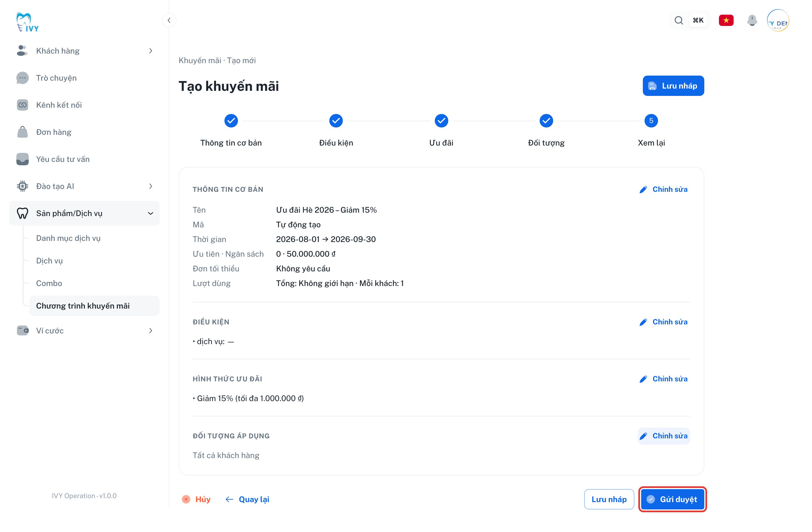The image size is (812, 532).
Task: Collapse the sidebar with the arrow button
Action: point(169,20)
